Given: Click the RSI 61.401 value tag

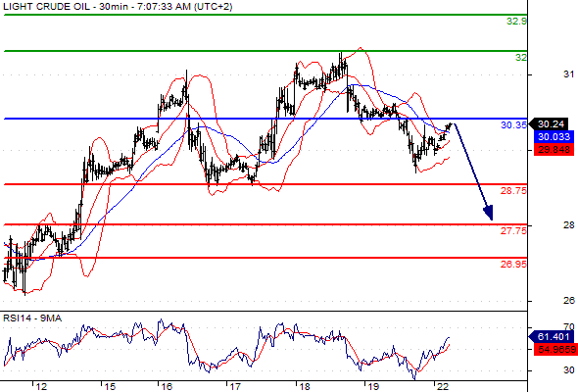Looking at the screenshot, I should [x=551, y=337].
